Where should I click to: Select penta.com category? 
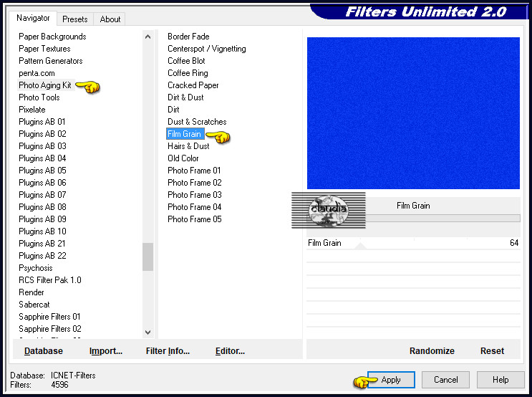tap(37, 73)
